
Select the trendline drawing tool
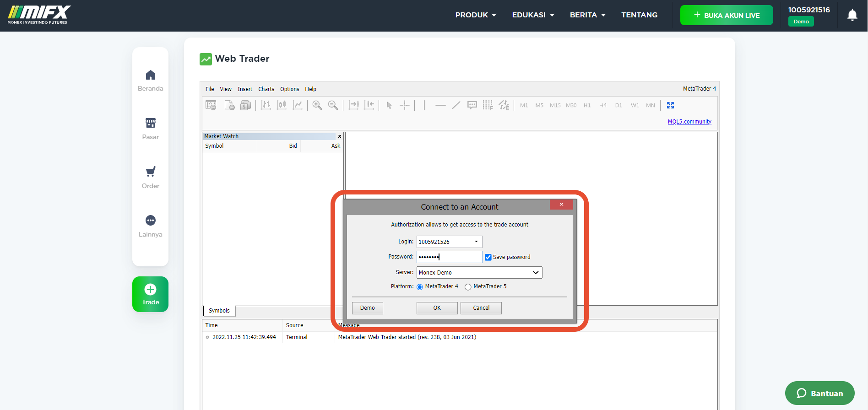click(x=456, y=105)
